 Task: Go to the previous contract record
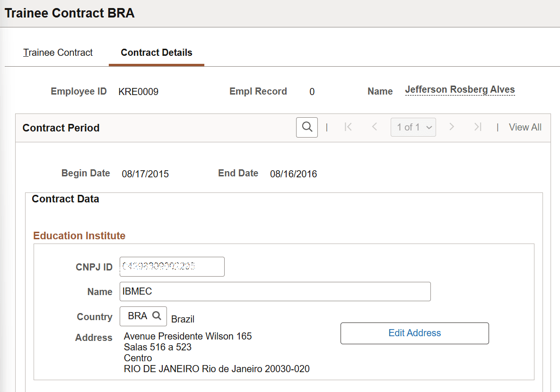coord(374,127)
